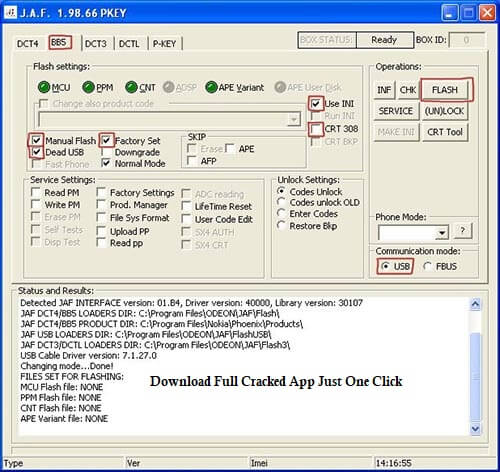Enable the Downgrade checkbox
Screen dimensions: 500x472
click(106, 152)
